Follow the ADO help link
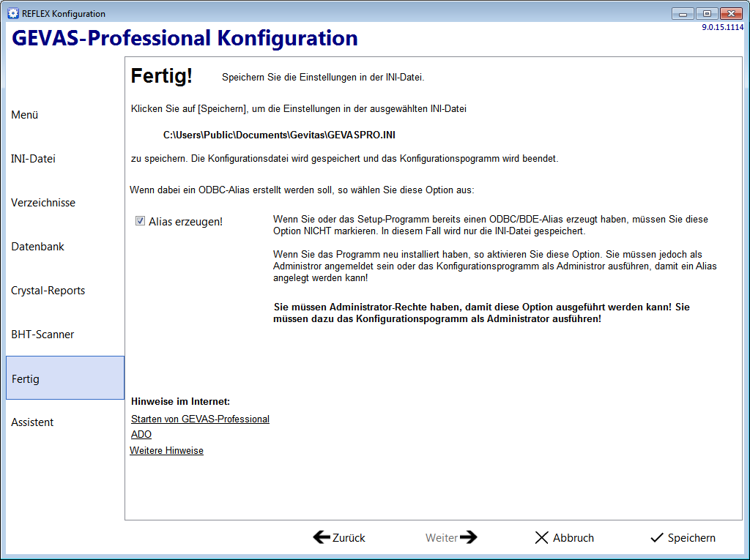The height and width of the screenshot is (560, 750). point(141,434)
